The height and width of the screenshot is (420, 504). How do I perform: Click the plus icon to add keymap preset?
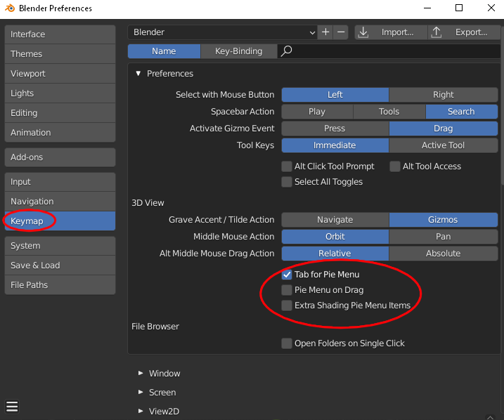pyautogui.click(x=325, y=32)
